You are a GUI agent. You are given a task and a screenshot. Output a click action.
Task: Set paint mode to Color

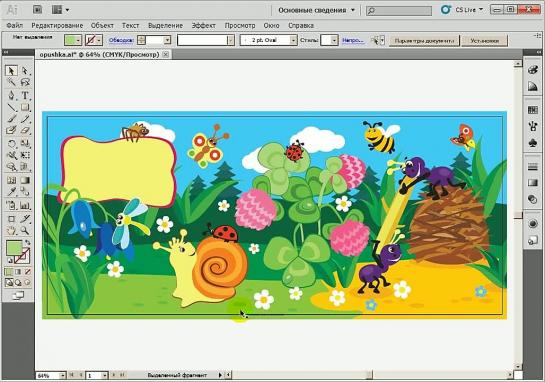[9, 272]
